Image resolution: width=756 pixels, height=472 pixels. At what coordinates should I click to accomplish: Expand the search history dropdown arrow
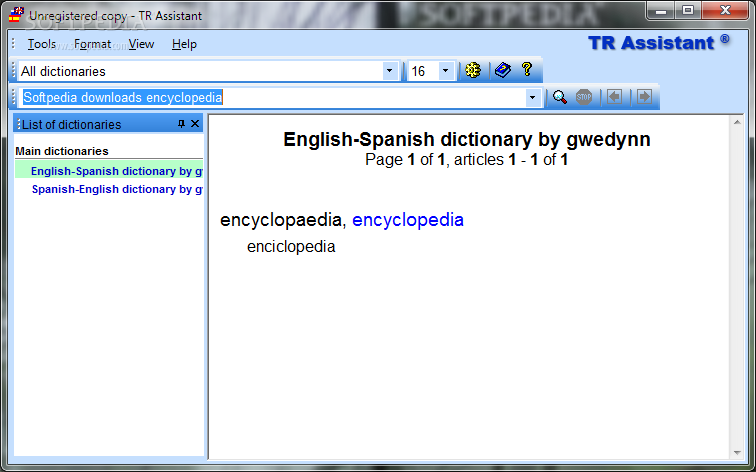pos(532,97)
